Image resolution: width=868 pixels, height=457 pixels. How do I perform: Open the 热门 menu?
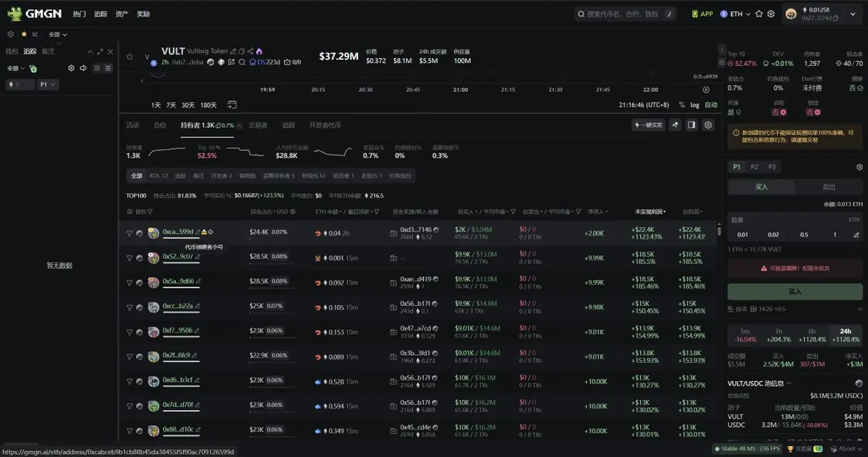tap(79, 14)
